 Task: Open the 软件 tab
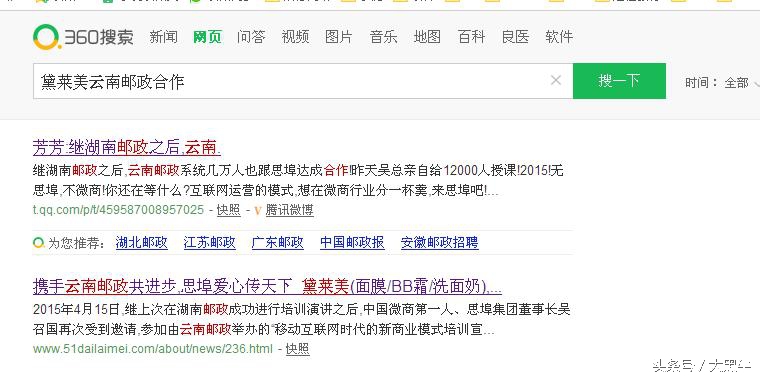559,37
